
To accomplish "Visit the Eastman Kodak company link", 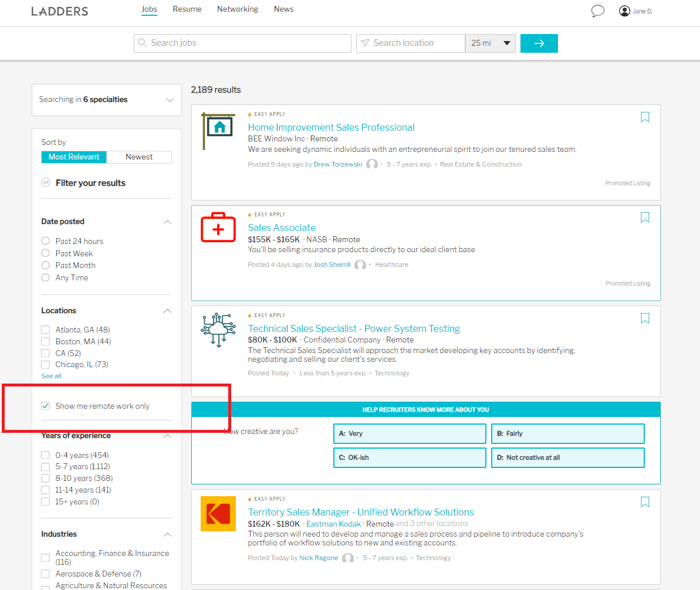I will [333, 524].
